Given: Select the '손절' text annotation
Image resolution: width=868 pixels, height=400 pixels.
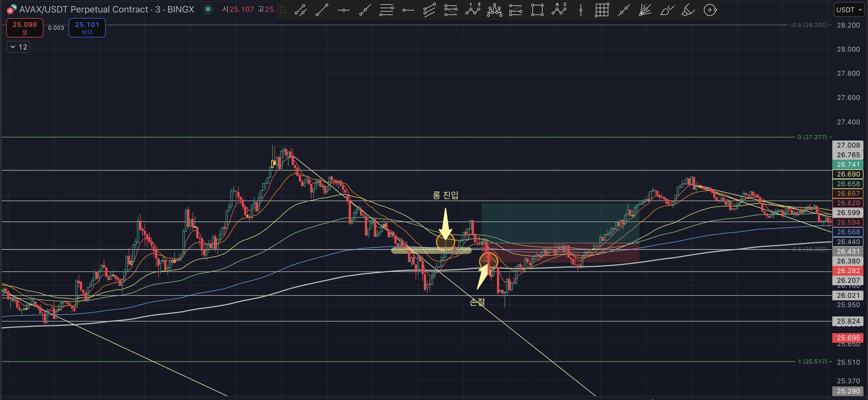Looking at the screenshot, I should pyautogui.click(x=477, y=302).
